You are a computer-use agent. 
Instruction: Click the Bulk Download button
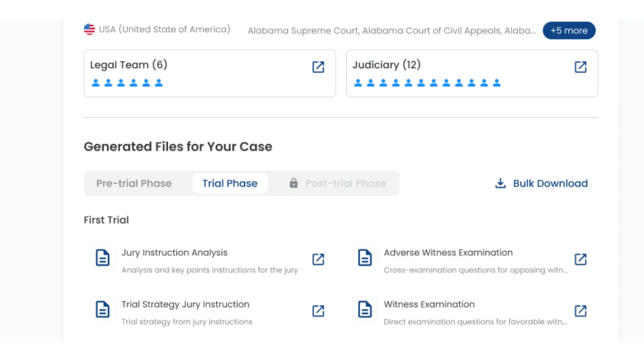pos(541,183)
